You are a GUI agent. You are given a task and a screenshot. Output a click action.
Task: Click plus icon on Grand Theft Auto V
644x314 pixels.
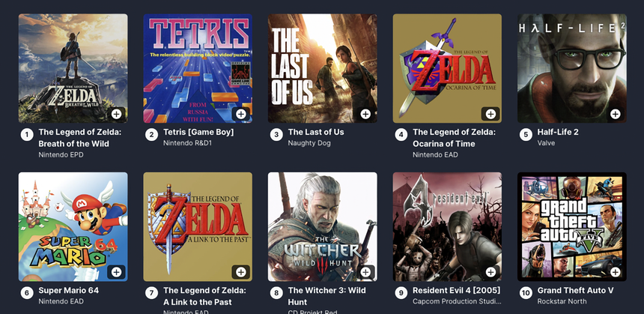(x=615, y=272)
